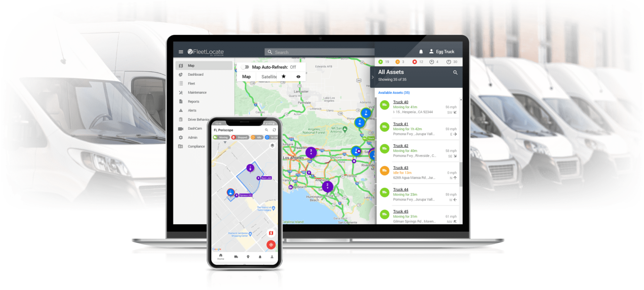Viewport: 644px width, 290px height.
Task: Click the orange idle icon for Truck 43
Action: point(384,171)
